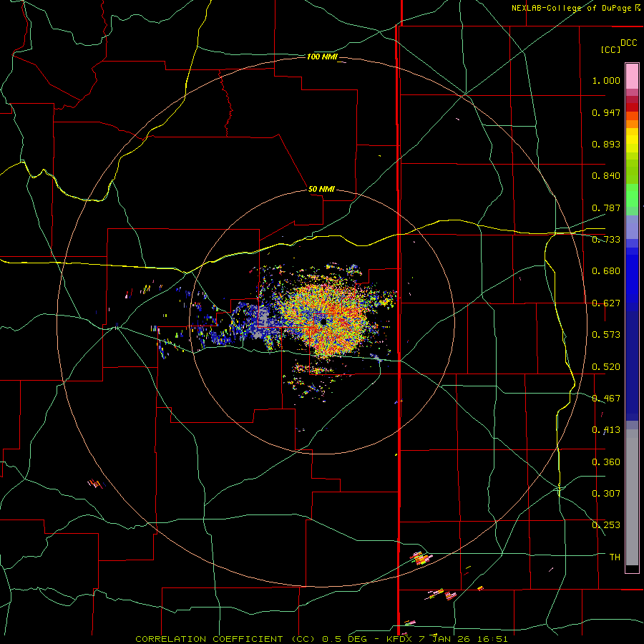The height and width of the screenshot is (644, 644).
Task: Pick the gray bottom color bar segment
Action: (x=632, y=497)
